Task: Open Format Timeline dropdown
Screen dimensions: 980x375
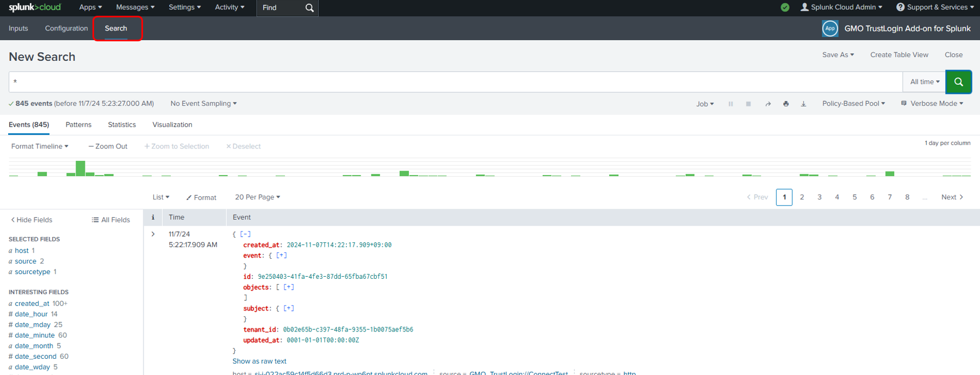Action: click(40, 146)
